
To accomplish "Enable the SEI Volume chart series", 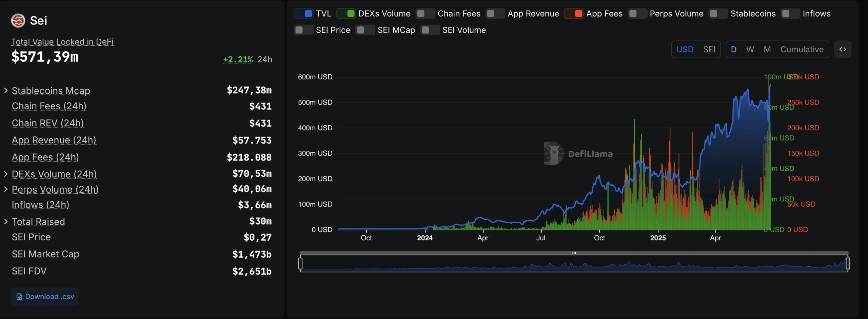I will tap(430, 30).
